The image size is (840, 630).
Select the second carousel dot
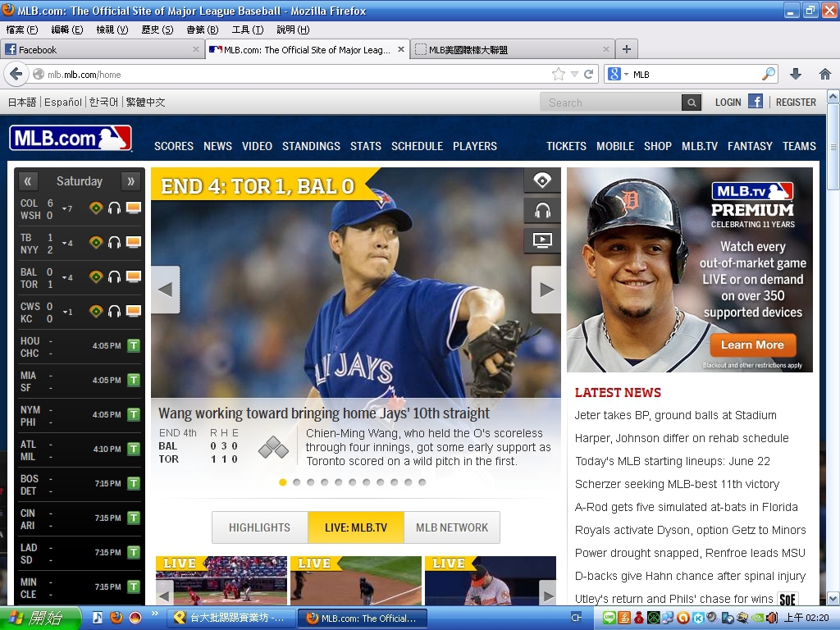click(x=297, y=482)
